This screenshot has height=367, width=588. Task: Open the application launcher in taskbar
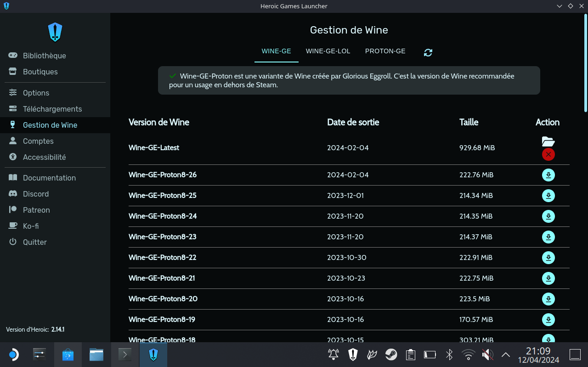point(13,355)
